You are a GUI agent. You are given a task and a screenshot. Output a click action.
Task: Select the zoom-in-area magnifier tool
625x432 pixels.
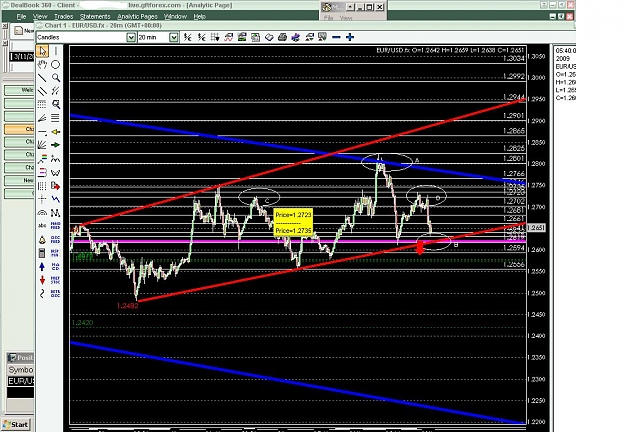(56, 104)
